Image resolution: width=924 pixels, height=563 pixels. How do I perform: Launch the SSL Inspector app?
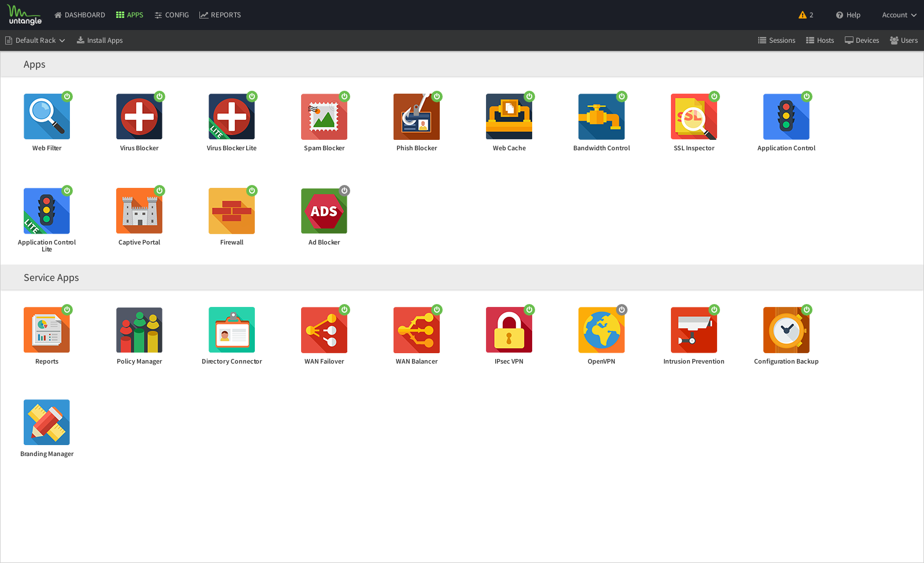point(693,117)
